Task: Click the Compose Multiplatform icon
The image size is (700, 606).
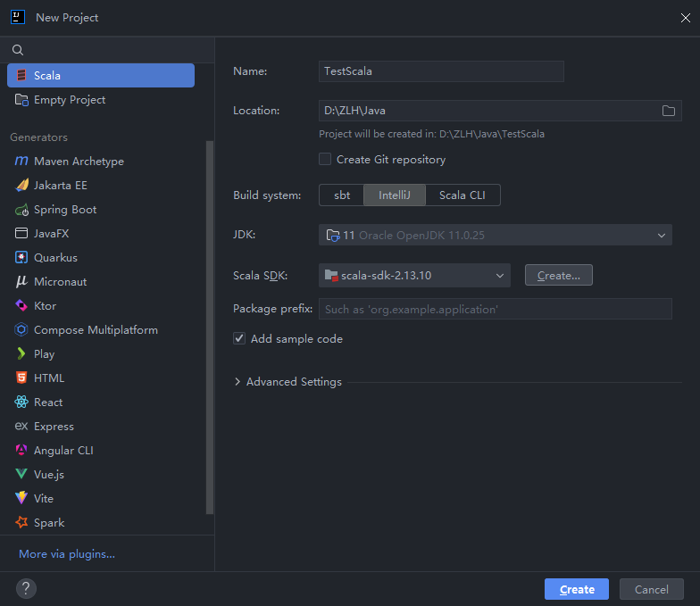Action: point(21,329)
